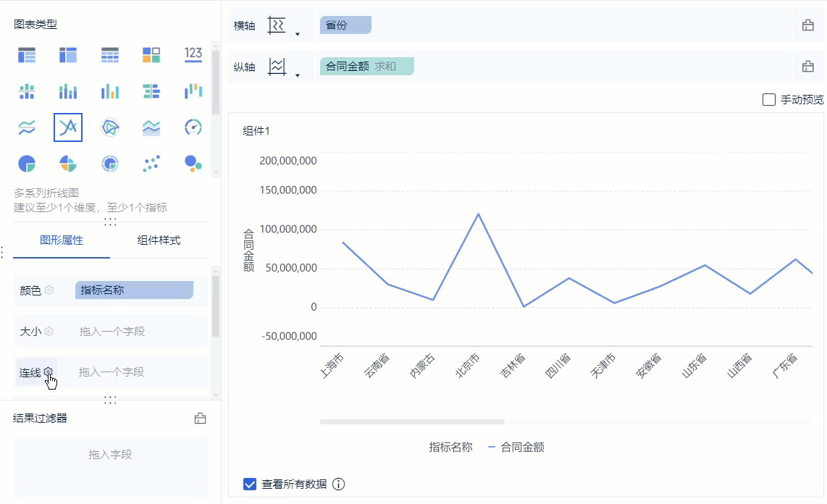Choose the solid pie chart type icon
This screenshot has height=504, width=827.
tap(27, 164)
